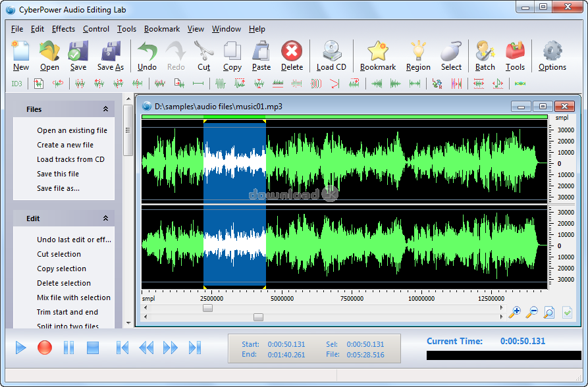Click the magnifier plus zoom in icon
Image resolution: width=588 pixels, height=387 pixels.
click(x=514, y=312)
